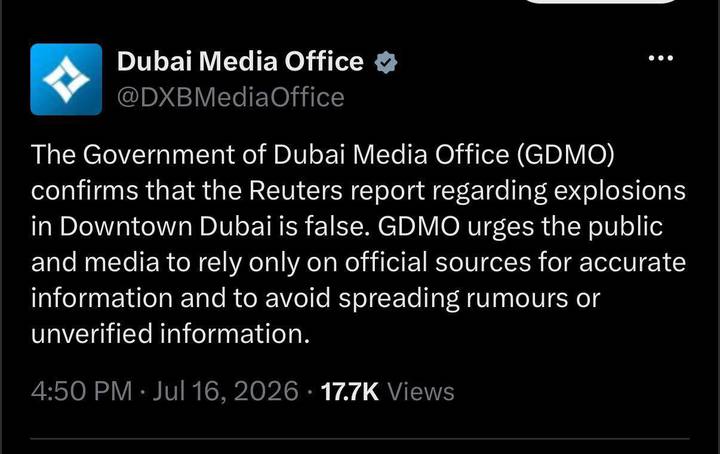Click the word explosions in the tweet
The width and height of the screenshot is (720, 454).
tap(619, 191)
